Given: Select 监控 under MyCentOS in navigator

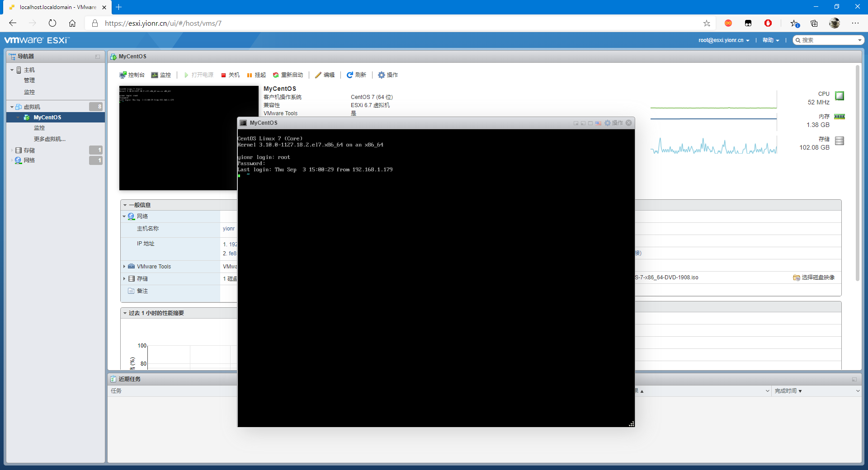Looking at the screenshot, I should pyautogui.click(x=39, y=128).
